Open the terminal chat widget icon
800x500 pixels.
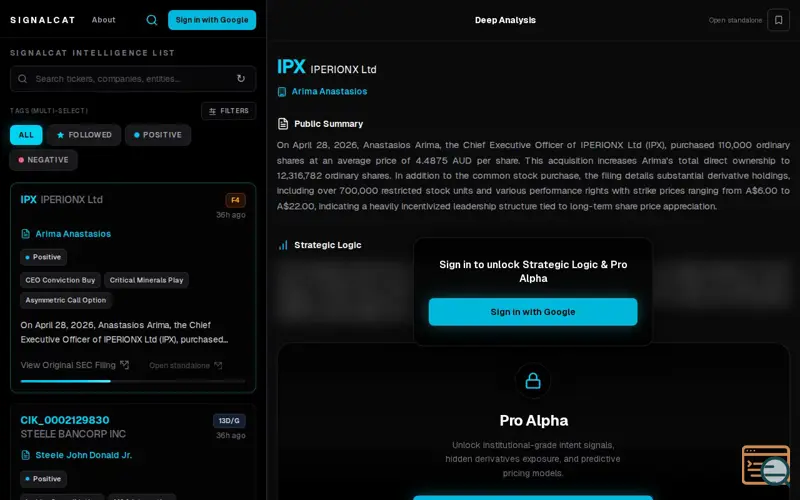tap(766, 465)
